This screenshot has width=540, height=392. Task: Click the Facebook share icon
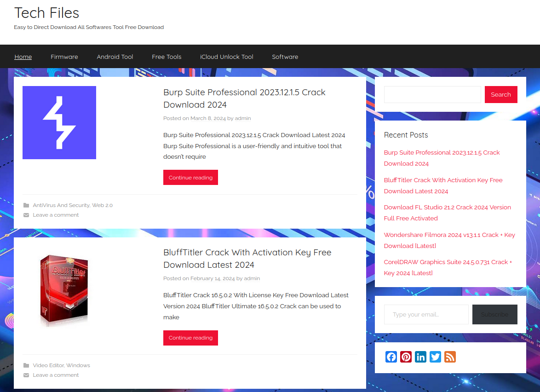[x=391, y=357]
